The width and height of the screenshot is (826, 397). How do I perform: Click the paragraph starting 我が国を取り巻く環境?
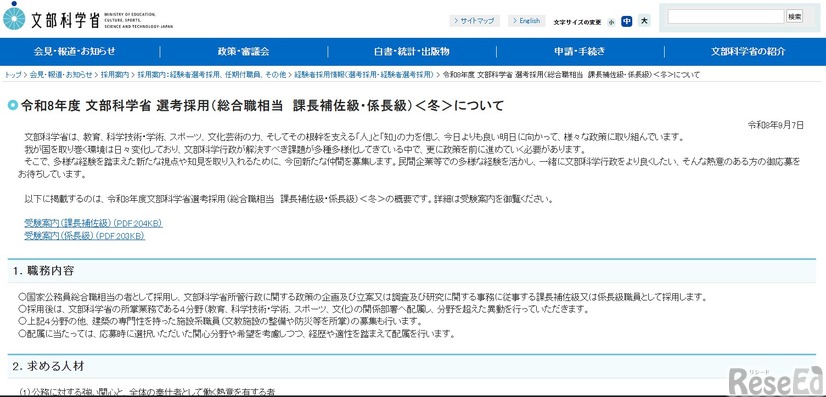[307, 150]
